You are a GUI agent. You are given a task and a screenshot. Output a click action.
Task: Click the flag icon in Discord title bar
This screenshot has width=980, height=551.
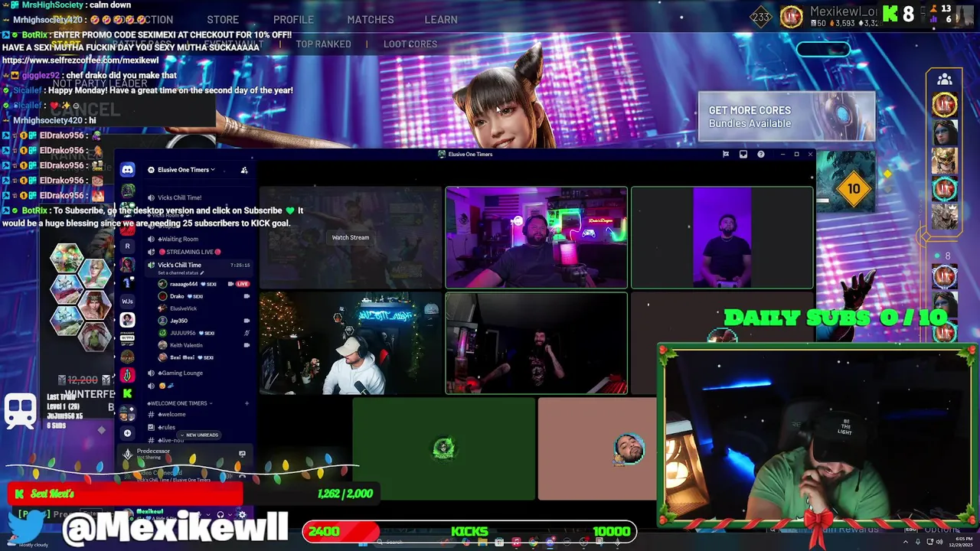726,154
